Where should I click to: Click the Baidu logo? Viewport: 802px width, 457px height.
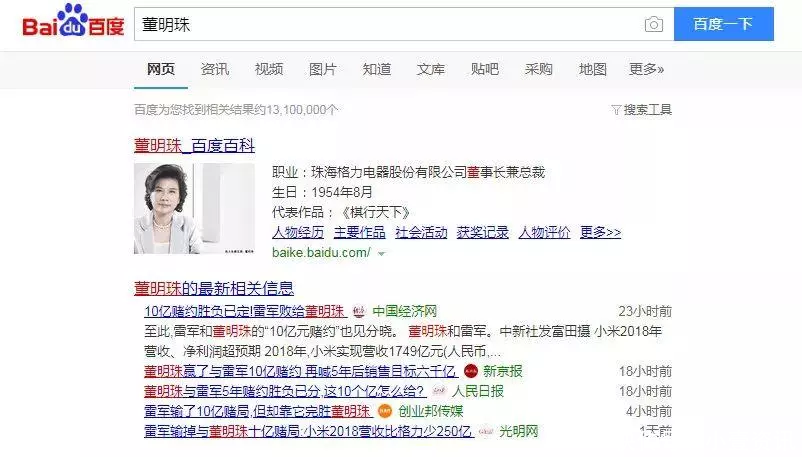click(x=73, y=21)
